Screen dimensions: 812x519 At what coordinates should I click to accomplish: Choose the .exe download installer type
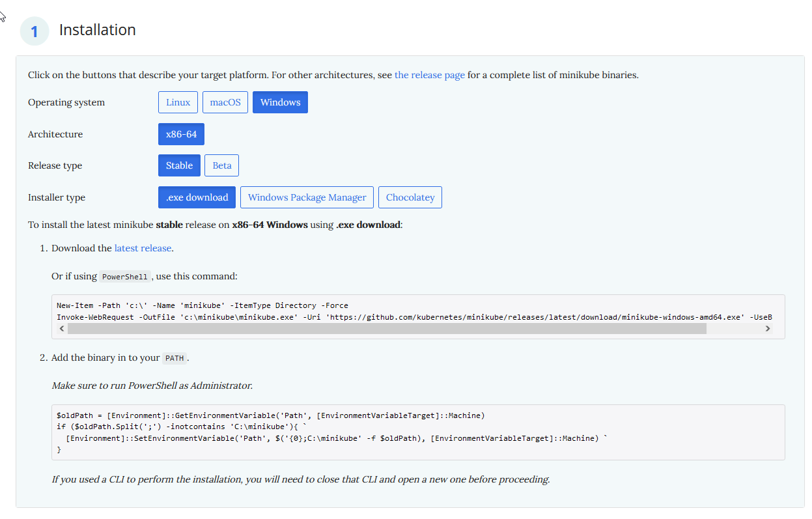pos(197,197)
